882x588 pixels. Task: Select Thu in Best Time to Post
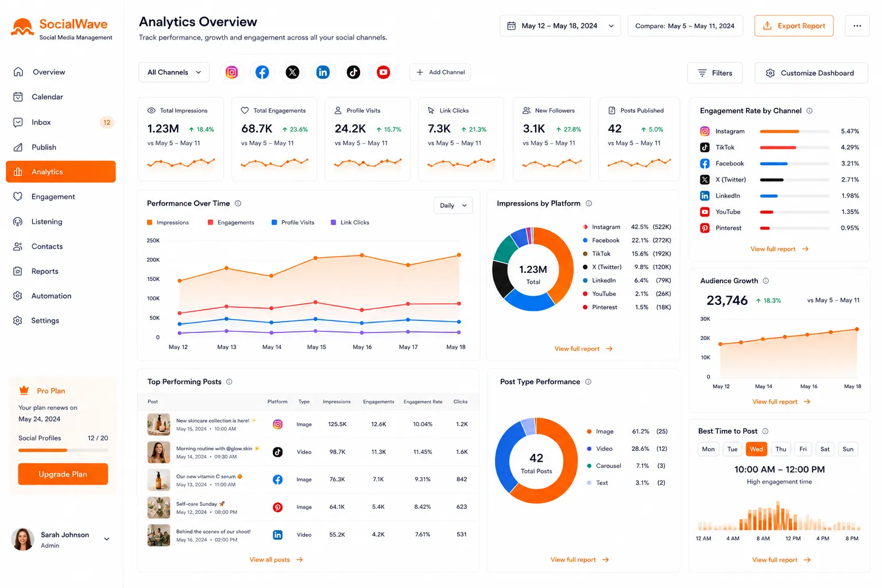point(781,449)
